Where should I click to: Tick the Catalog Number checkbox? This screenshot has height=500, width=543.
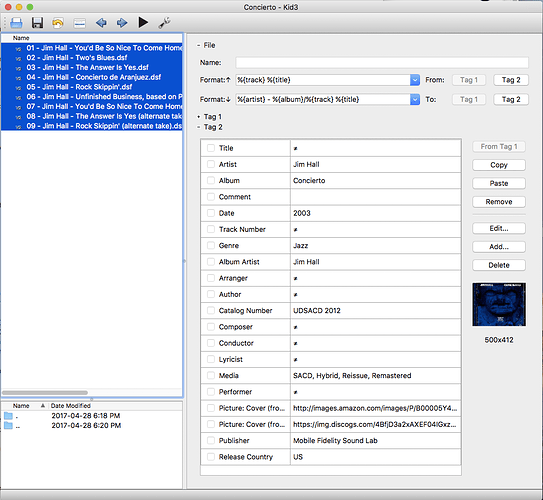tap(211, 311)
